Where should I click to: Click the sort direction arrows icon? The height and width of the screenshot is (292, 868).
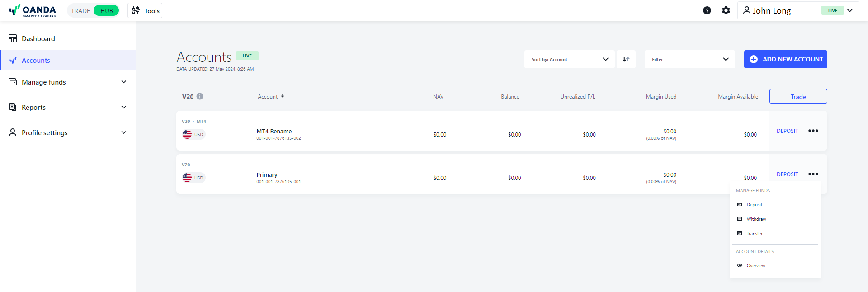pos(626,59)
